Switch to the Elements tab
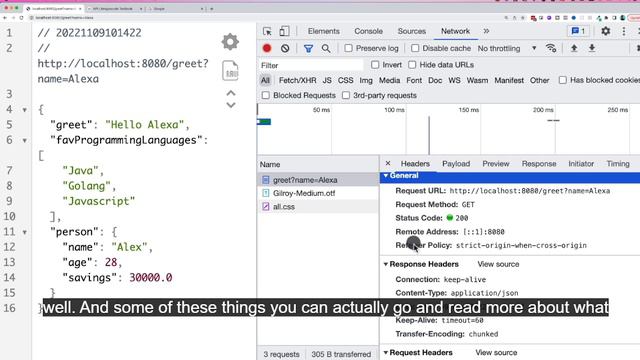This screenshot has width=640, height=360. pos(324,31)
